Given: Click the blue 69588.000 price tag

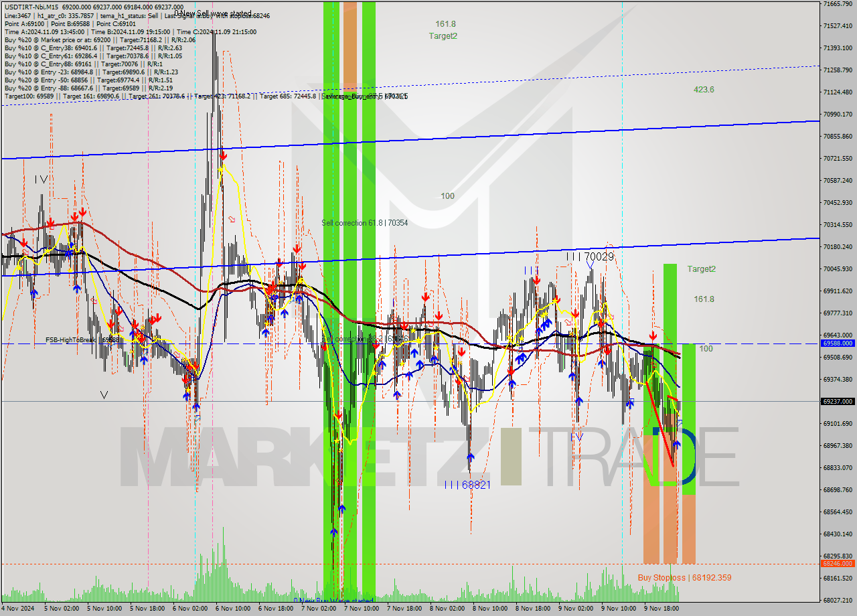Looking at the screenshot, I should click(x=837, y=343).
